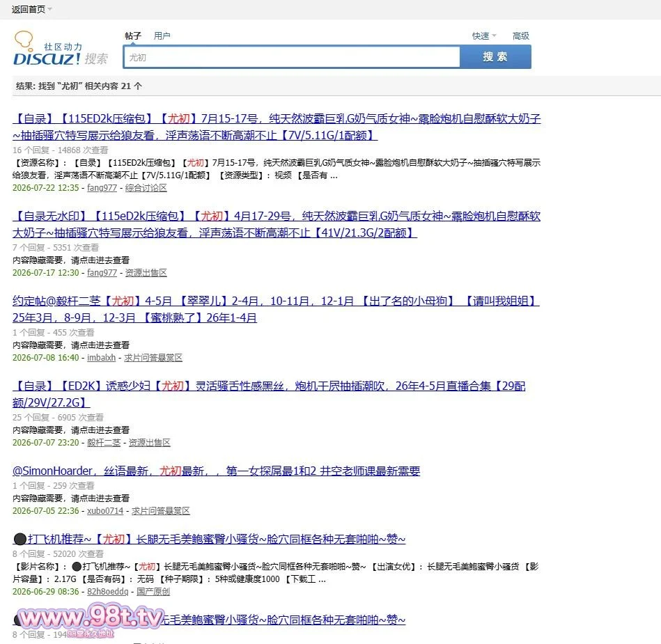Click the text 8 个回复 - 52020 次查看

pos(59,553)
